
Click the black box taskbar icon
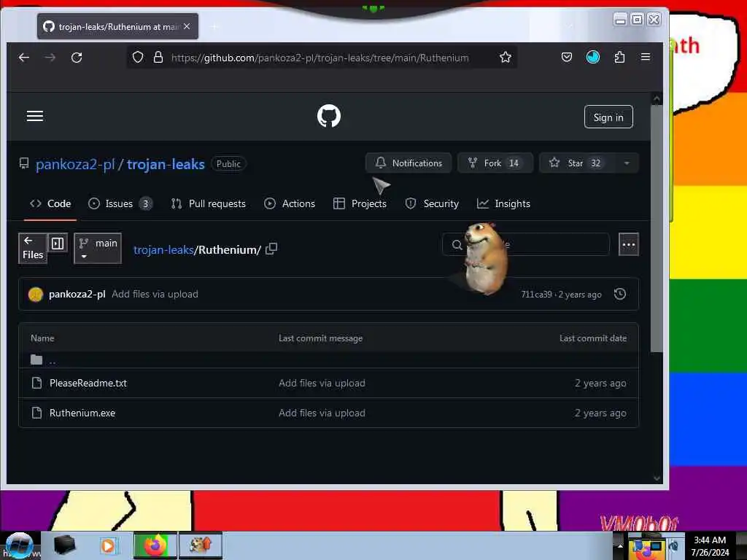[x=64, y=545]
